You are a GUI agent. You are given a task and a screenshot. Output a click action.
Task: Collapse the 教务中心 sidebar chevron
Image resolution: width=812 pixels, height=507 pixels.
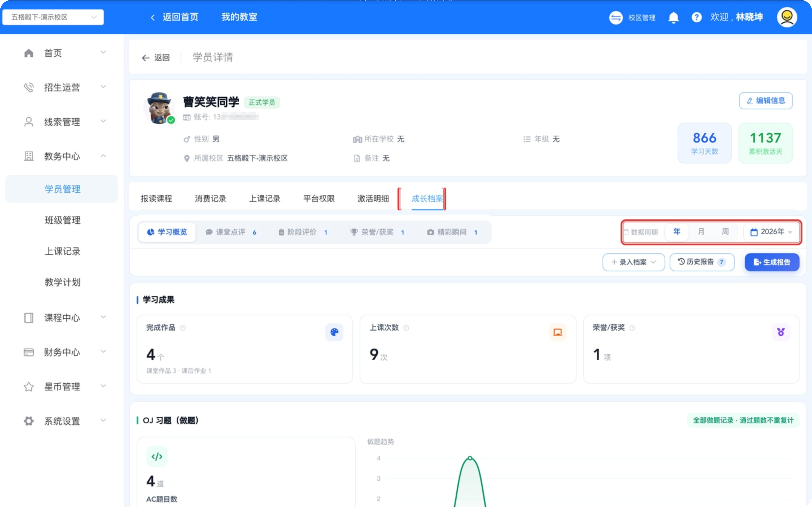(103, 156)
